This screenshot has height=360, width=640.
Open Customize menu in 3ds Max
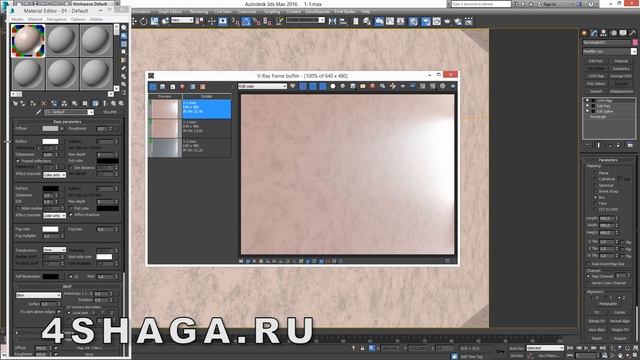pos(247,12)
